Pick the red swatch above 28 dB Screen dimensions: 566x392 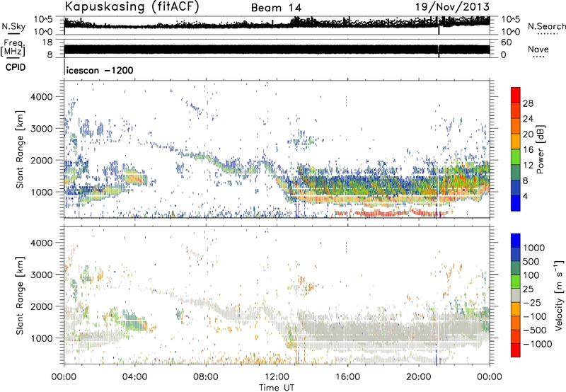[516, 96]
